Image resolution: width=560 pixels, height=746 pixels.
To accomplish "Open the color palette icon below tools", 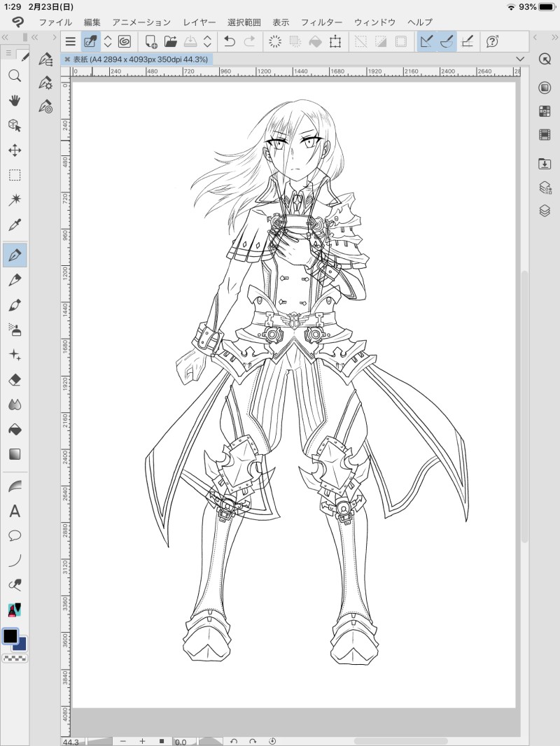I will click(x=15, y=610).
